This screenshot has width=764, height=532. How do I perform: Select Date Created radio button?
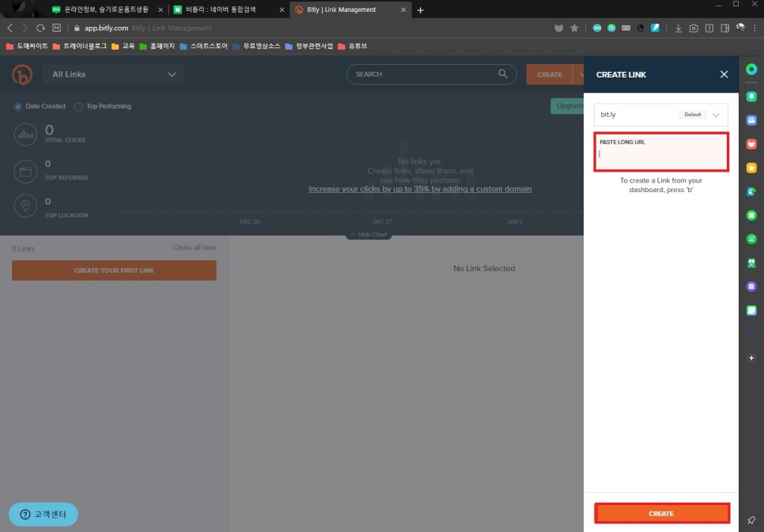pos(18,107)
